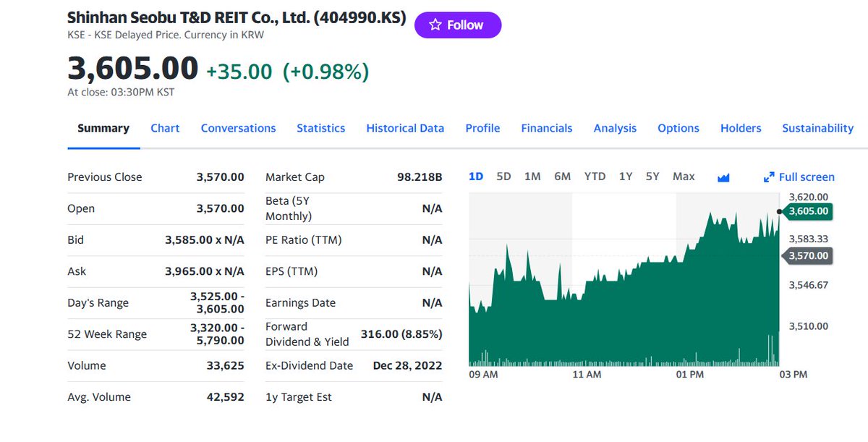Open the Conversations tab

(238, 128)
